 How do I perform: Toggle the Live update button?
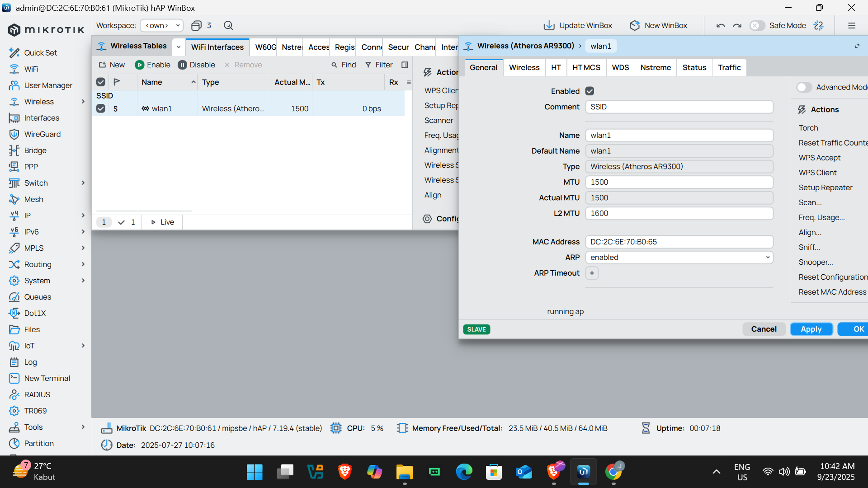click(x=162, y=222)
